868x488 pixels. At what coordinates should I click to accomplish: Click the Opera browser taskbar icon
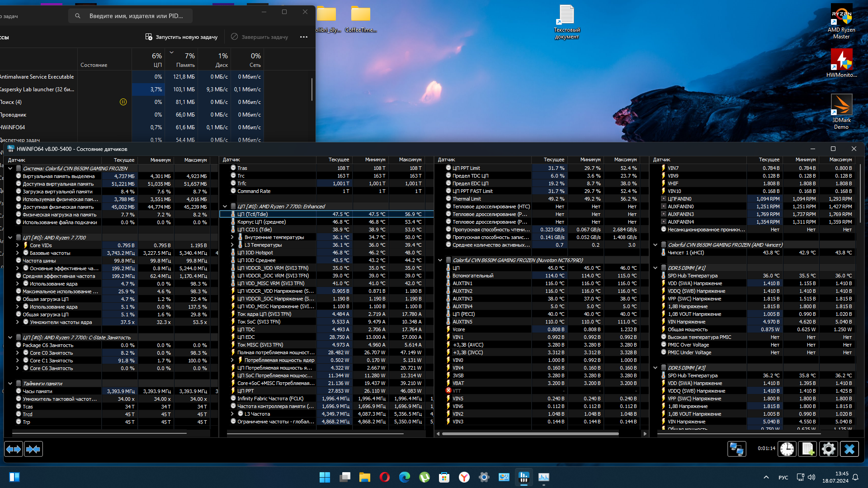click(x=384, y=477)
